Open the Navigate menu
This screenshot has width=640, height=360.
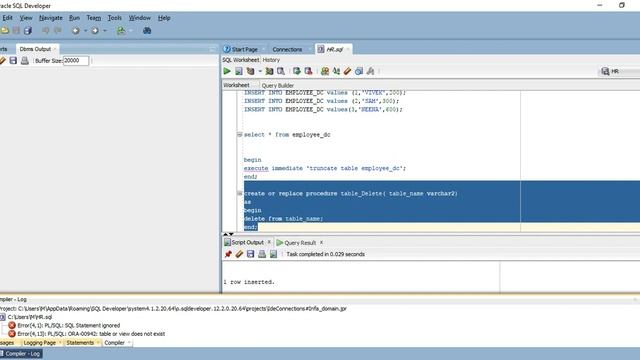point(51,18)
